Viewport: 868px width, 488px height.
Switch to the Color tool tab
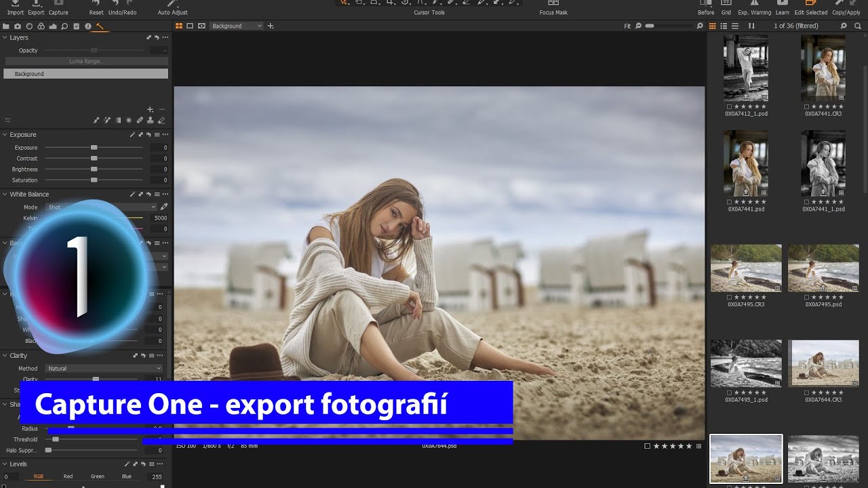click(41, 26)
